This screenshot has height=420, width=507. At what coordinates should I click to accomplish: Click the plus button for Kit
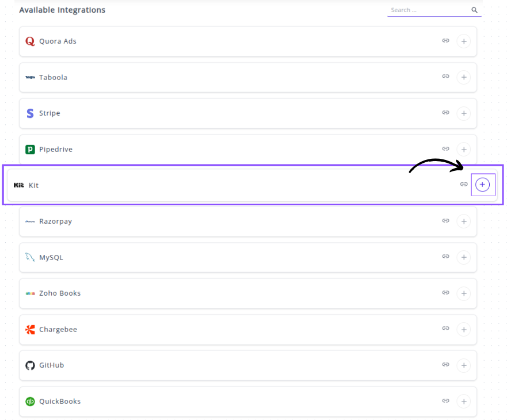pyautogui.click(x=483, y=185)
